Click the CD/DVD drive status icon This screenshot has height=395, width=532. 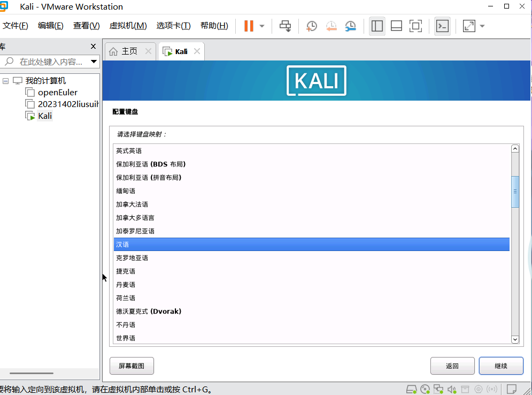pyautogui.click(x=425, y=389)
